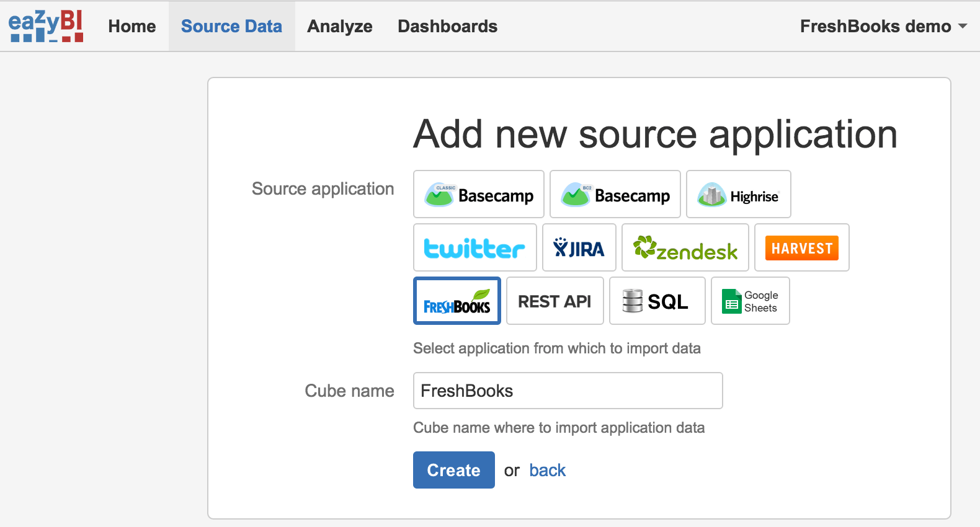Click the eazyBI logo
The height and width of the screenshot is (527, 980).
point(46,26)
